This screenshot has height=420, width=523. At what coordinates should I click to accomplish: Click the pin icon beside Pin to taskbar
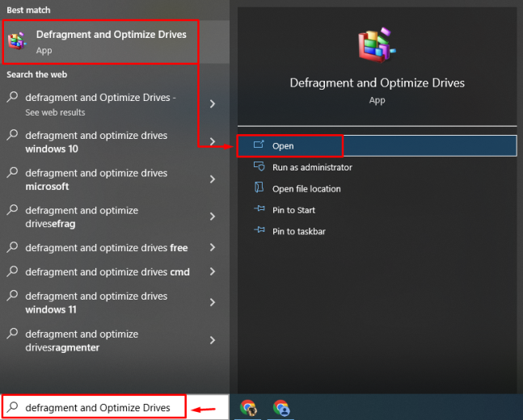[x=259, y=229]
